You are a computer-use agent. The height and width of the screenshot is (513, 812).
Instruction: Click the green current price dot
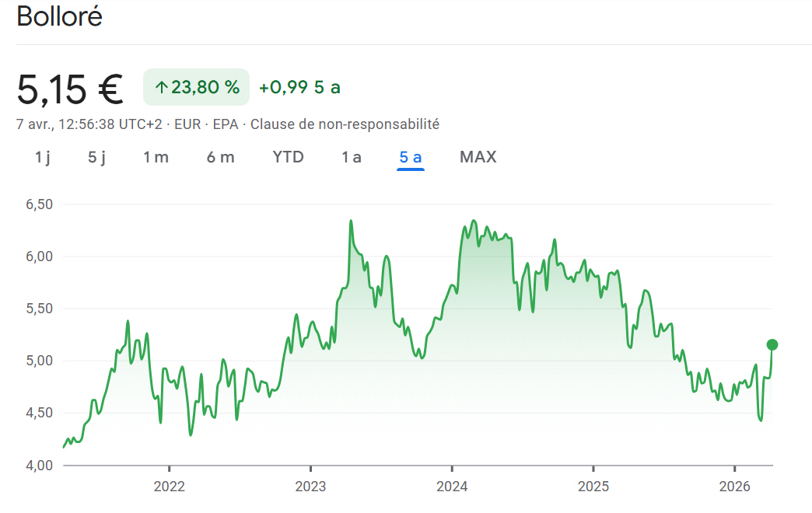pyautogui.click(x=772, y=344)
